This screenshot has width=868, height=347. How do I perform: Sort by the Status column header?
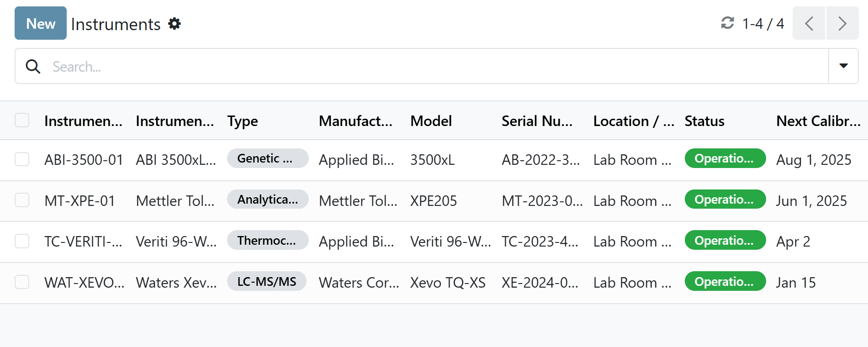point(704,121)
